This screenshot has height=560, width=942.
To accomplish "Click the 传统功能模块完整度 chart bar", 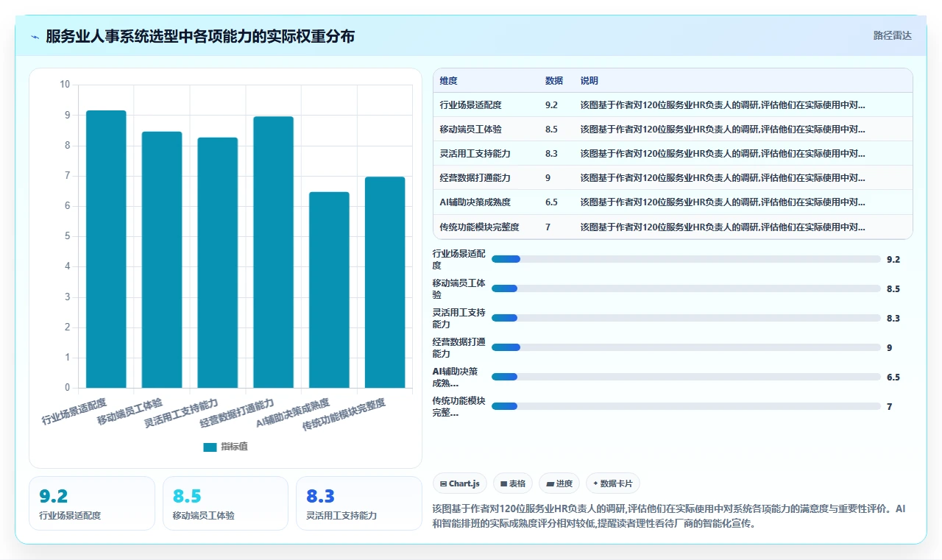I will (385, 283).
